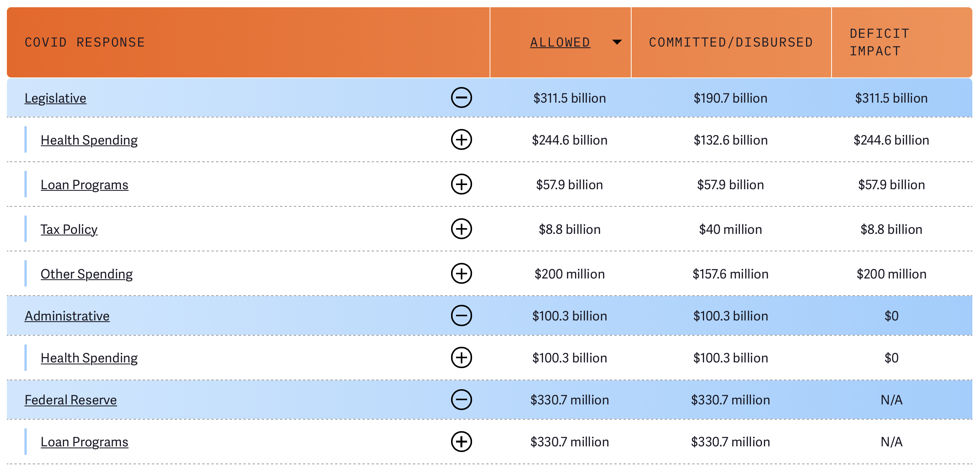Click the Deficit Impact column header
The width and height of the screenshot is (980, 470).
(x=879, y=42)
